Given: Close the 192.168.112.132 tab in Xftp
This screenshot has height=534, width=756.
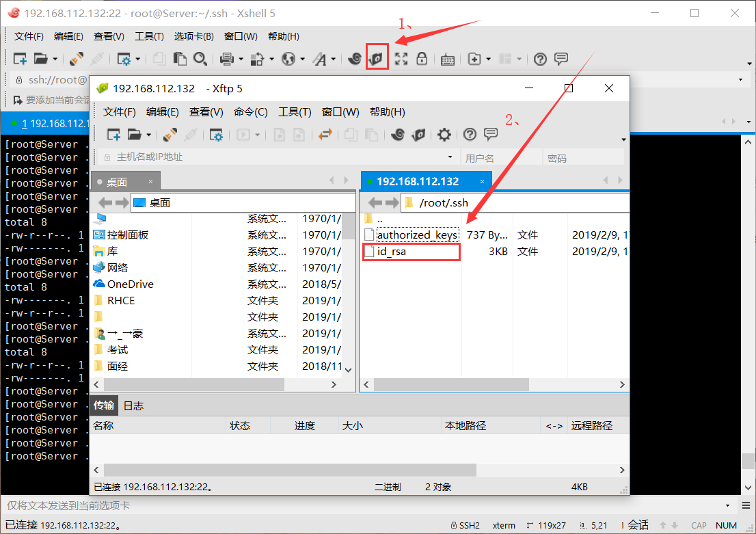Looking at the screenshot, I should [482, 181].
